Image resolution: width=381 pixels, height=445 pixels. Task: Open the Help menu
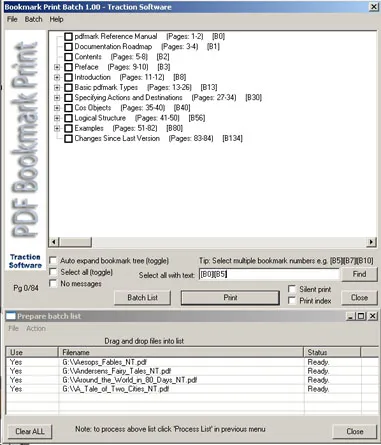(56, 19)
